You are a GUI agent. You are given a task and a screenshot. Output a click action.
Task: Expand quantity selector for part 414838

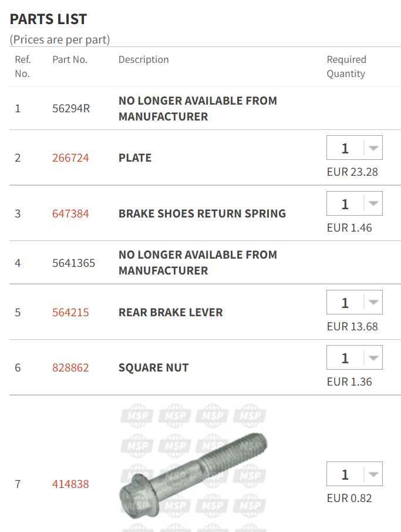pos(354,474)
